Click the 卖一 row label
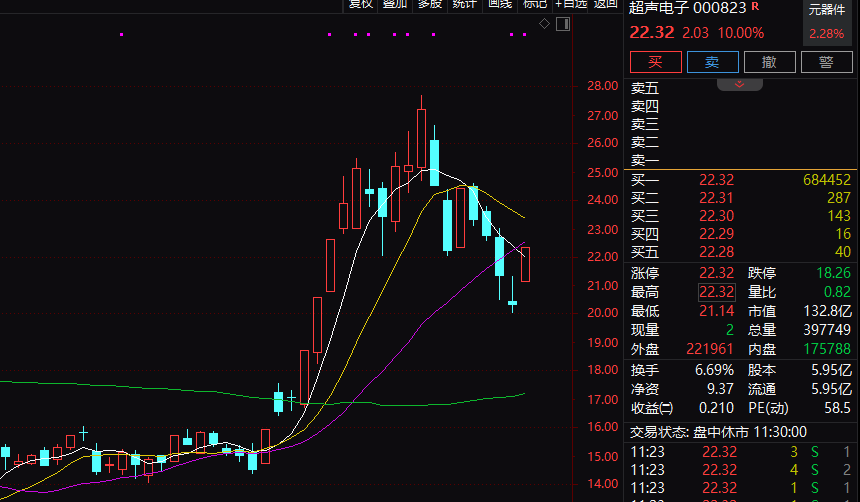 pos(644,161)
